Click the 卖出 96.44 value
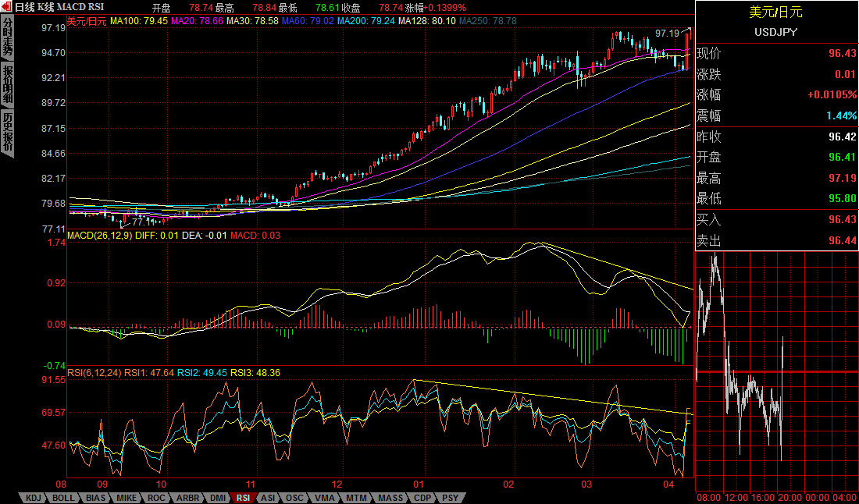Screen dimensions: 859x504 [842, 240]
